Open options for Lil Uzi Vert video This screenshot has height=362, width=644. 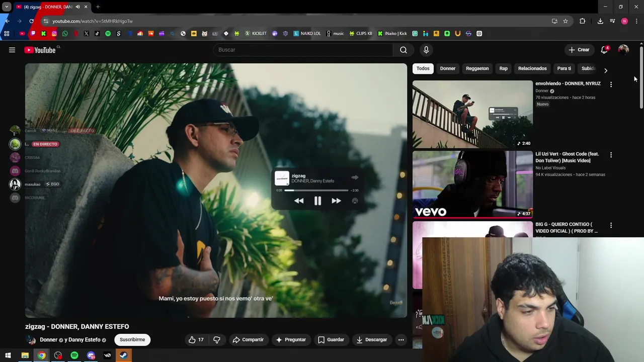(x=611, y=155)
